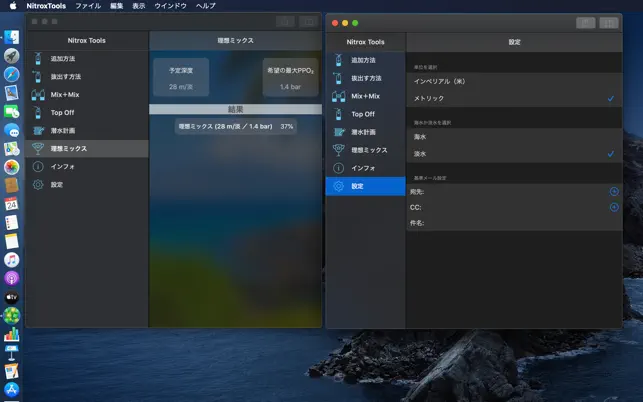The image size is (643, 402).
Task: Open the NitroxTools menu
Action: (46, 6)
